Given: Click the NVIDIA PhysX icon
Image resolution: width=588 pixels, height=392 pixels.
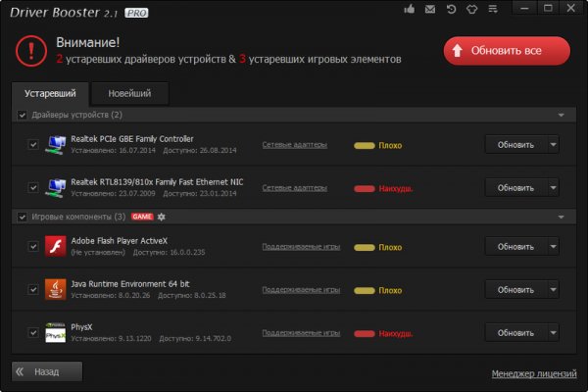Looking at the screenshot, I should 56,332.
